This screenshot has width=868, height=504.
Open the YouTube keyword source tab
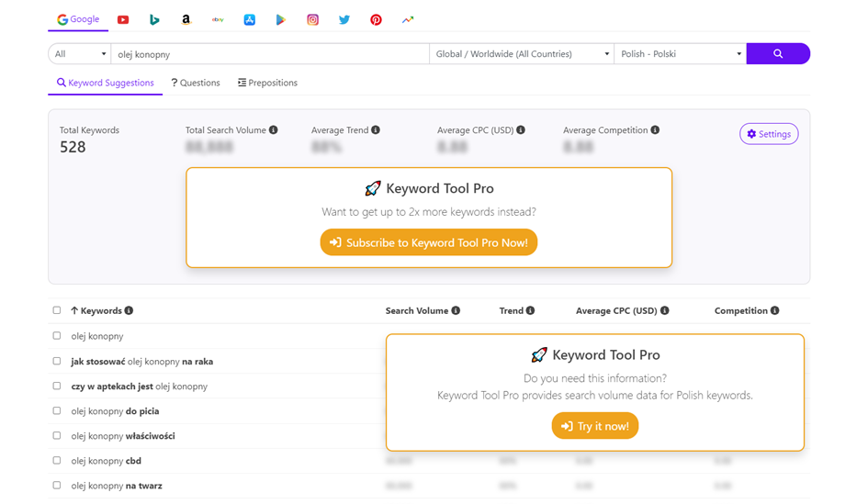tap(123, 19)
